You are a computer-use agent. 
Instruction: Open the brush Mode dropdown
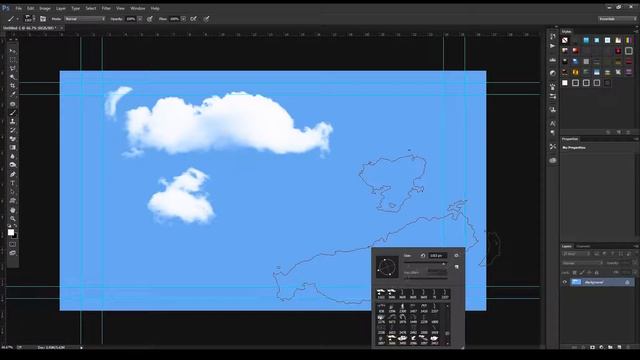pyautogui.click(x=84, y=19)
